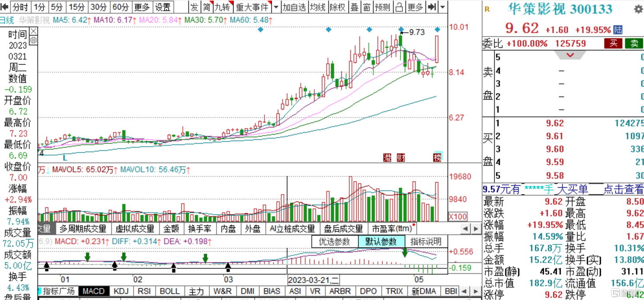Select the 15分 period
The image size is (644, 300).
tap(77, 7)
